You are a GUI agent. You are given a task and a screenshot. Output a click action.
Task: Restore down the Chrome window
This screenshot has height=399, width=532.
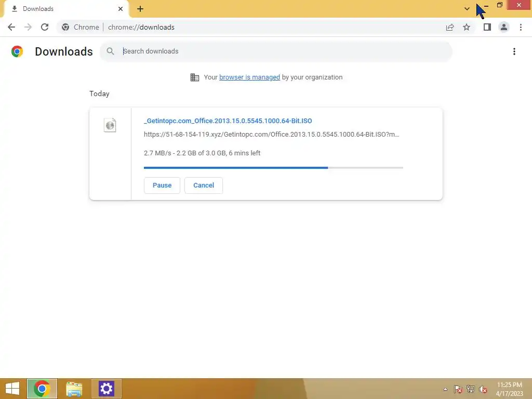click(499, 5)
